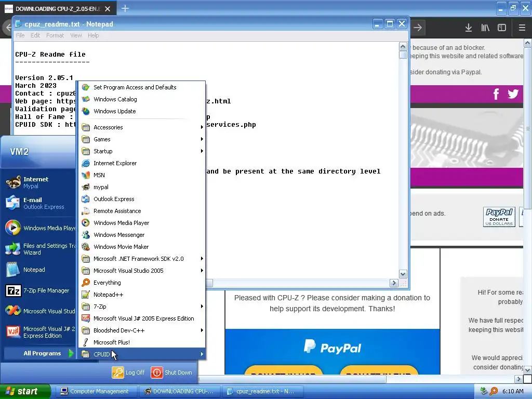Open browser library icon
The height and width of the screenshot is (399, 532).
click(485, 28)
